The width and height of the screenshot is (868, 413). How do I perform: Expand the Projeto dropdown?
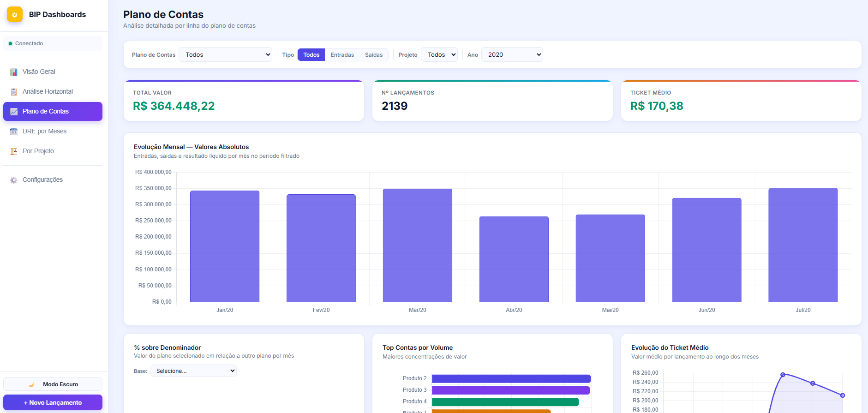tap(439, 54)
